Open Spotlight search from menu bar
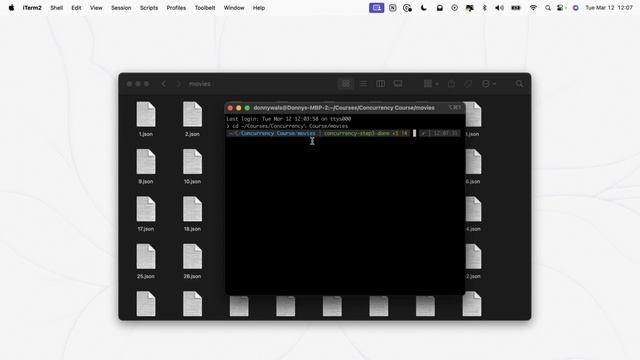 click(548, 8)
